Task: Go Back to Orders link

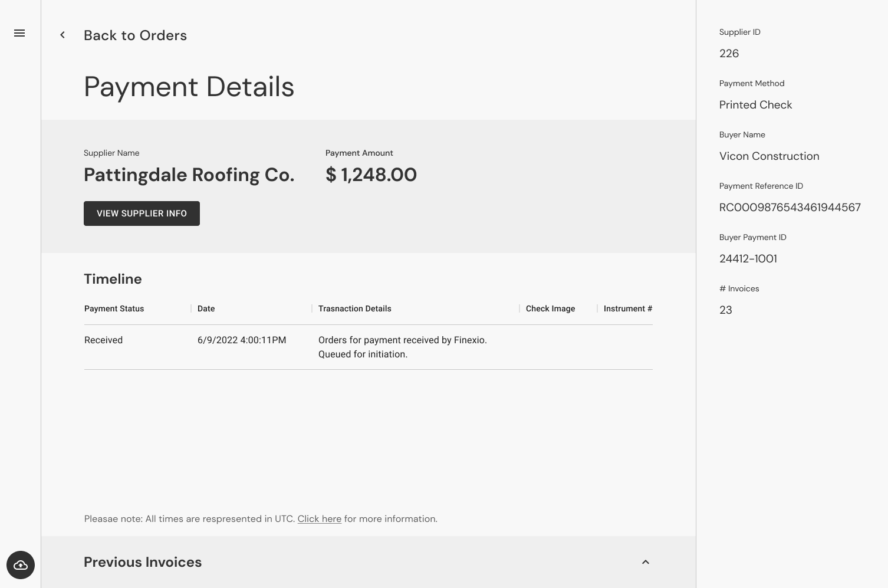Action: point(135,35)
